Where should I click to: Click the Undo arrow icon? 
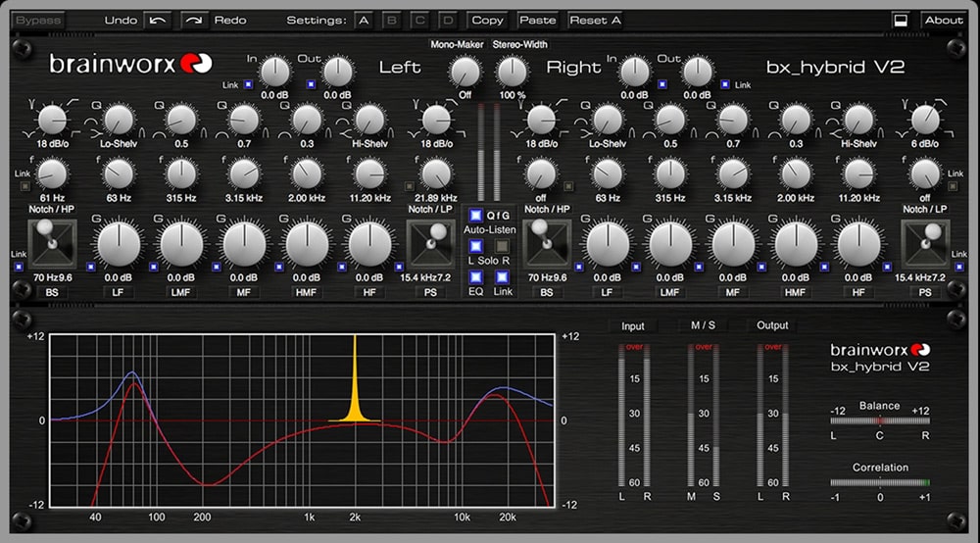158,21
